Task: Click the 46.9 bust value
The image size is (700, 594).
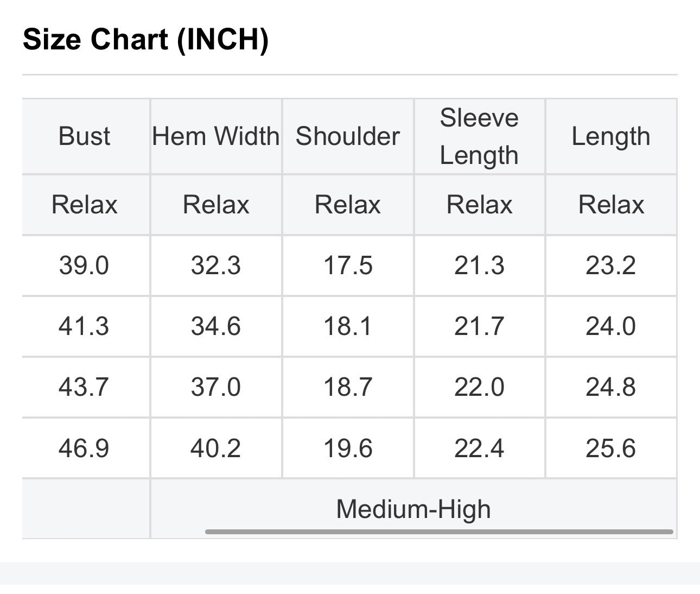Action: (x=84, y=448)
